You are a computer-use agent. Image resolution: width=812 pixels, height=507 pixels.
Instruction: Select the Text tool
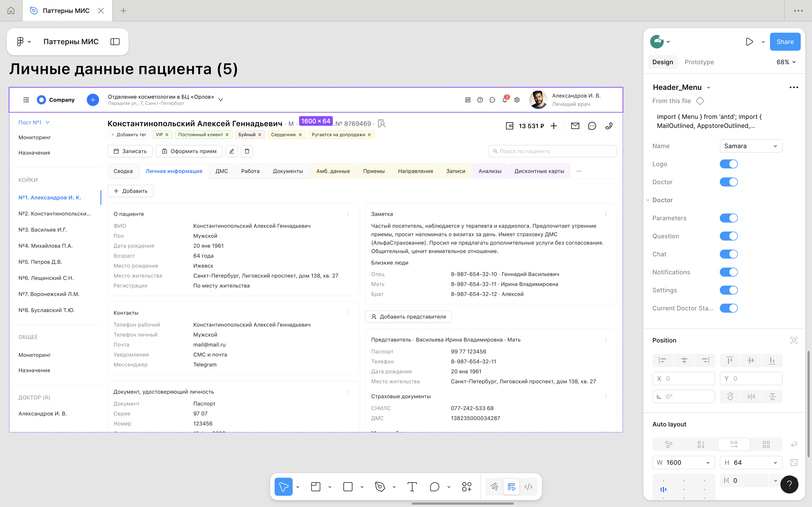click(x=412, y=486)
